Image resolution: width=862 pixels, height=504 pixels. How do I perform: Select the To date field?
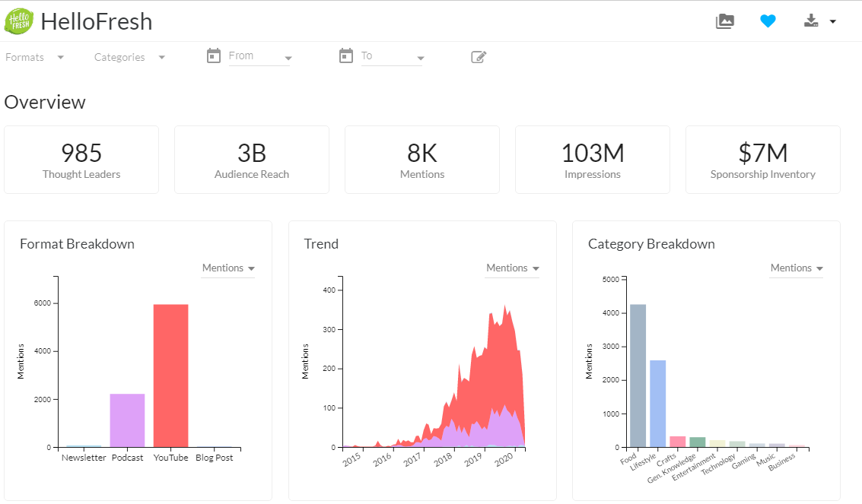coord(392,56)
